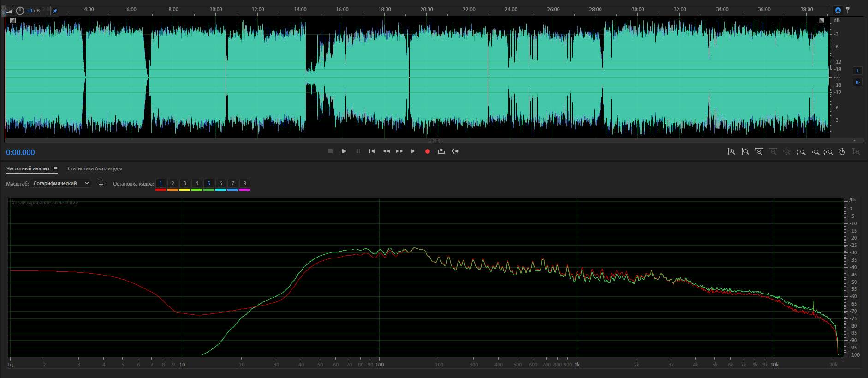The height and width of the screenshot is (378, 868).
Task: Select the Частотный анализ tab
Action: tap(28, 168)
